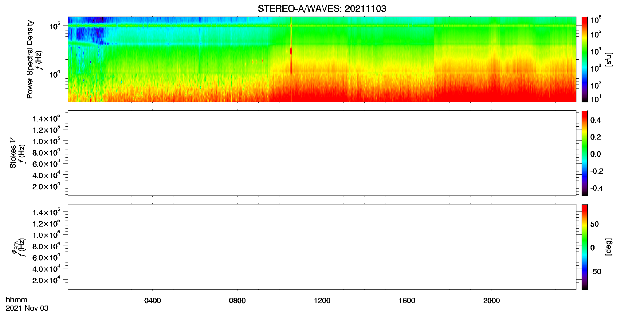Click the Power Spectral Density axis label

[30, 59]
